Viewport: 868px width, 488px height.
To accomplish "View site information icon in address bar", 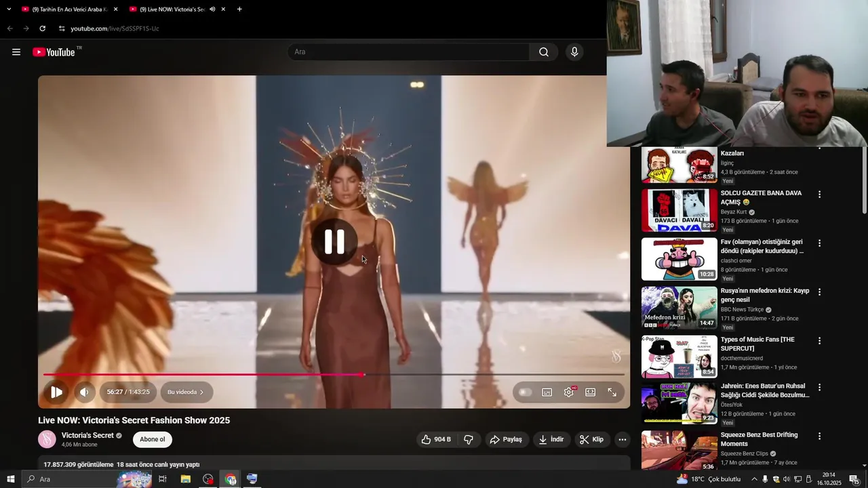I will pyautogui.click(x=62, y=28).
